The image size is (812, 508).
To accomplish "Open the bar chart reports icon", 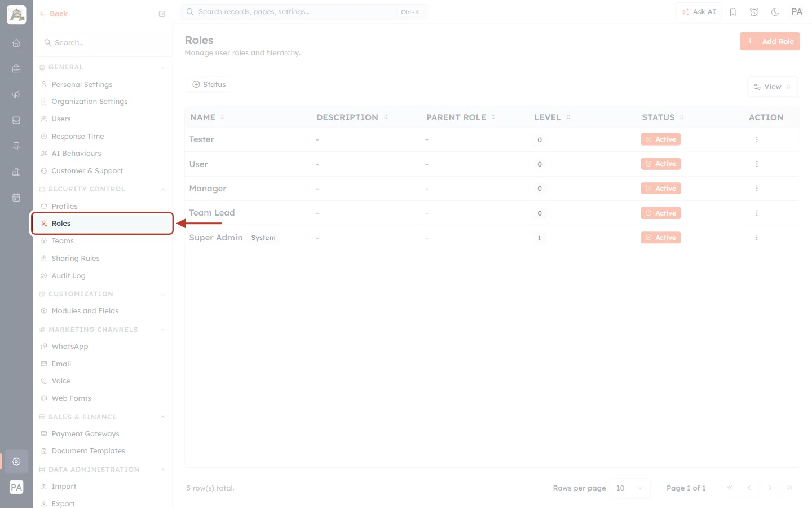I will tap(16, 172).
